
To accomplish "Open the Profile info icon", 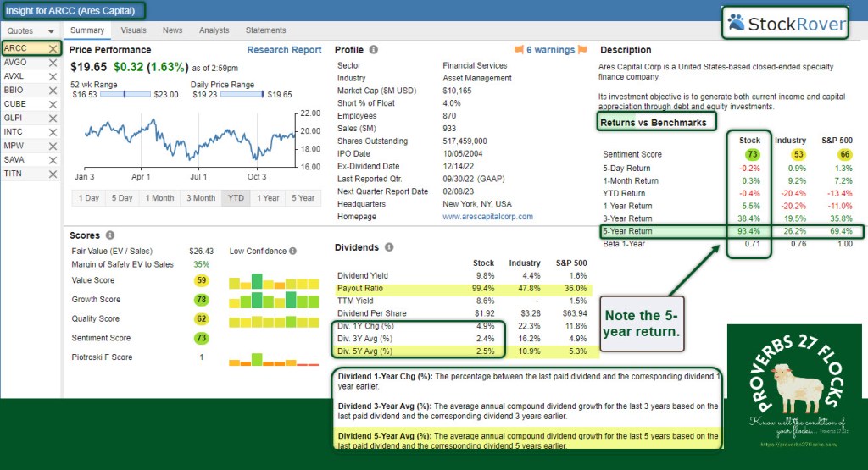I will (374, 51).
